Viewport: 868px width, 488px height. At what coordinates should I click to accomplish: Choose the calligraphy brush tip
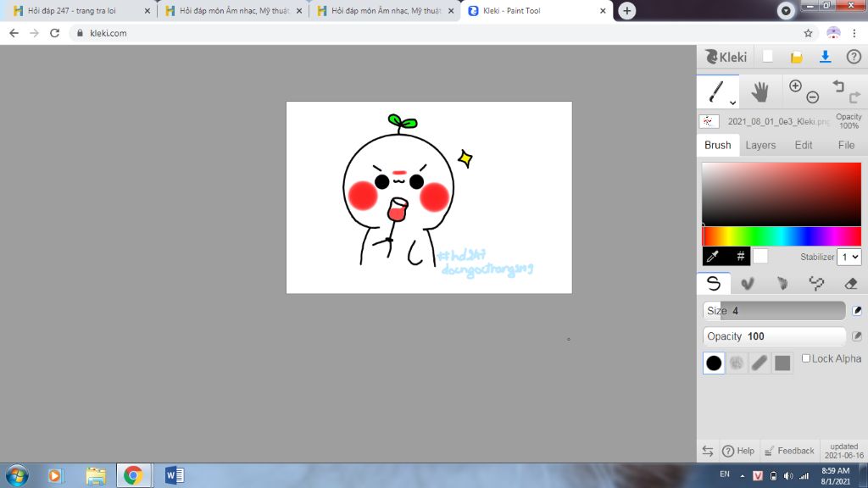point(759,363)
